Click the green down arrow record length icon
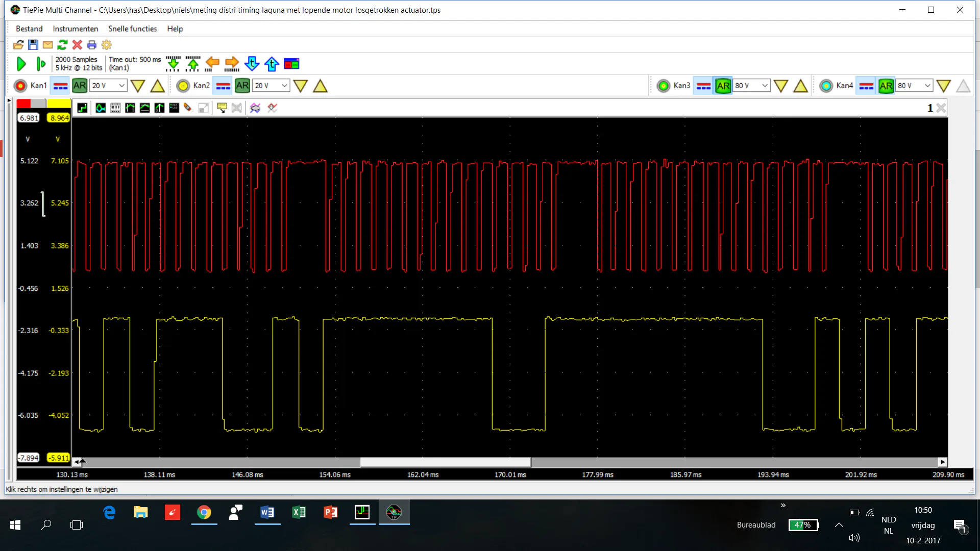 [173, 64]
